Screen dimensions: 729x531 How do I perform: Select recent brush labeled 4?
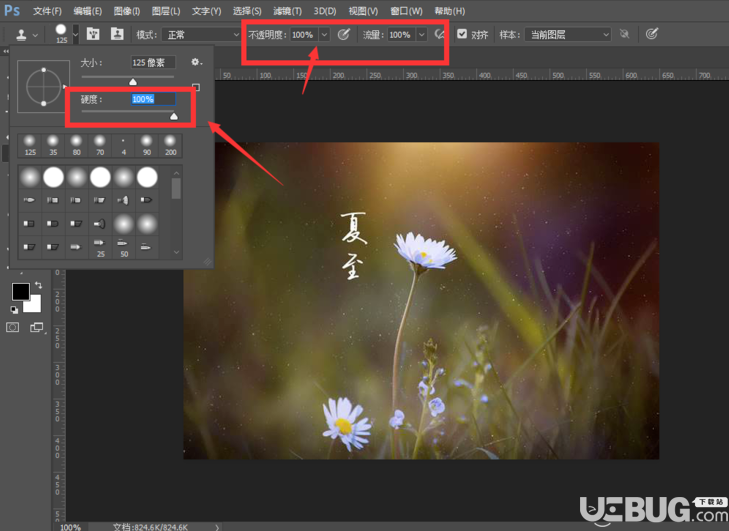[123, 145]
